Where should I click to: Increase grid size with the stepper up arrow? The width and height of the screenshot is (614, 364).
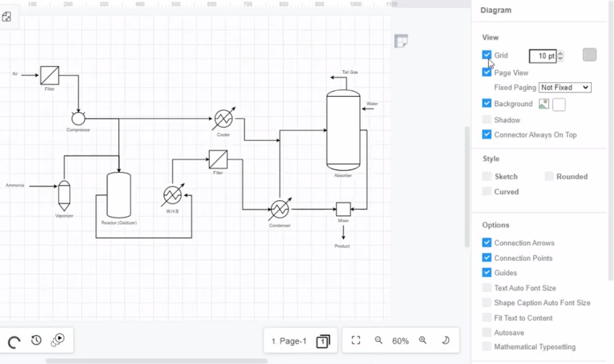point(560,53)
